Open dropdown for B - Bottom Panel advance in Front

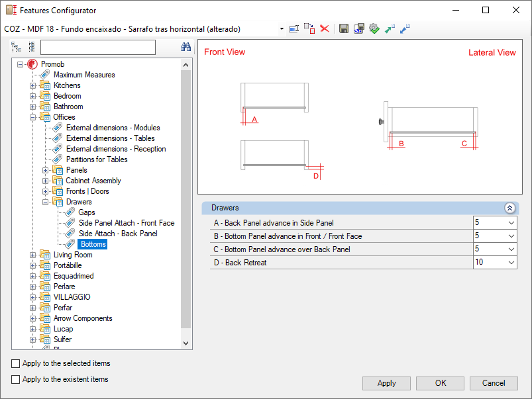511,236
